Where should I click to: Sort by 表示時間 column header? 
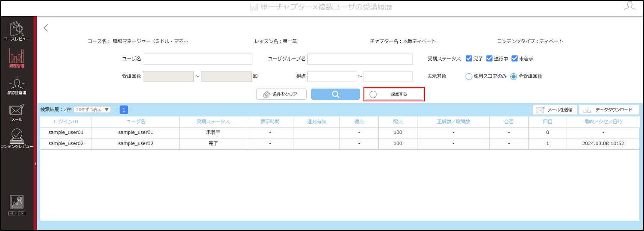(270, 121)
